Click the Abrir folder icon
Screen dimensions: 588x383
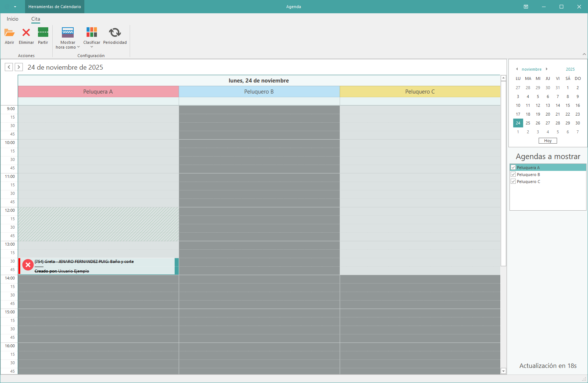pos(9,33)
